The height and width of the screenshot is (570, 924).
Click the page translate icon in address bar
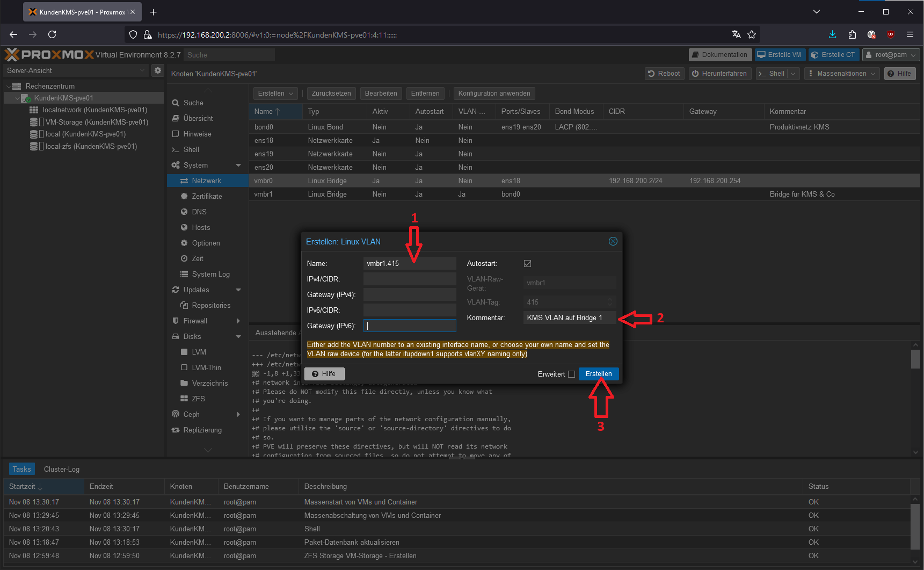tap(737, 34)
